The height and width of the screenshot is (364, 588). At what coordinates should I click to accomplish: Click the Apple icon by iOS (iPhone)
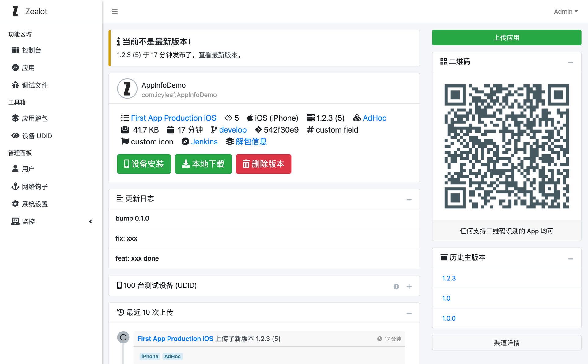(x=250, y=118)
